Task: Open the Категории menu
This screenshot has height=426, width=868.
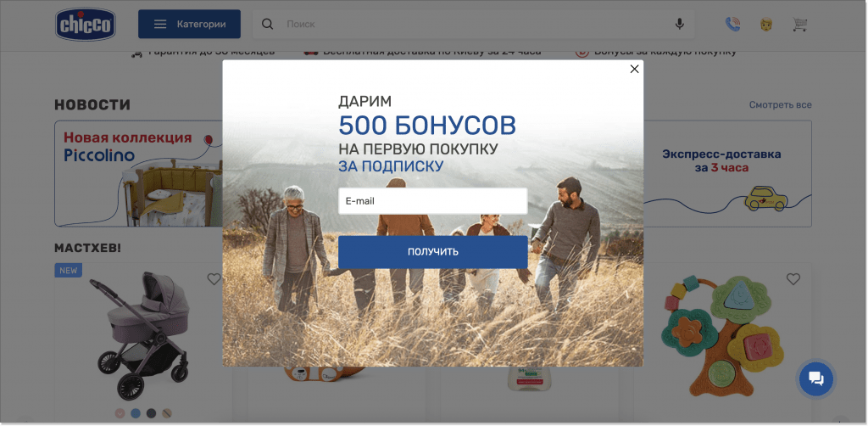Action: pyautogui.click(x=189, y=24)
